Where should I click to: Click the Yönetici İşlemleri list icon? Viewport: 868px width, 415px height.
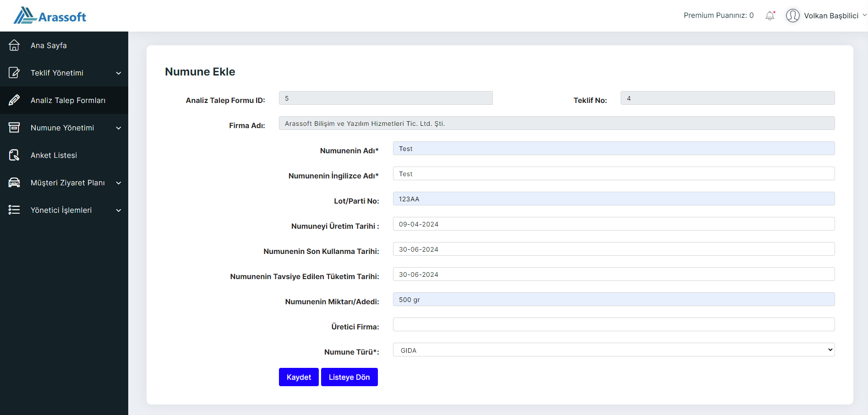click(x=14, y=210)
